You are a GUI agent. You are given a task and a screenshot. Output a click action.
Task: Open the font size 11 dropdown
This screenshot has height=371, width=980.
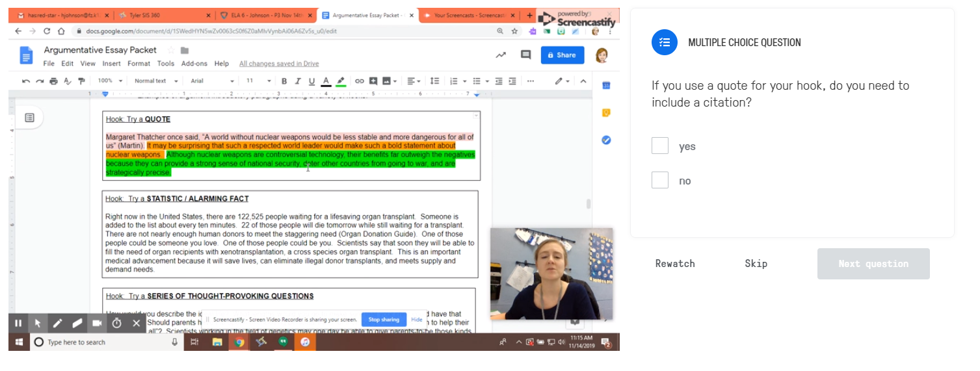(258, 81)
